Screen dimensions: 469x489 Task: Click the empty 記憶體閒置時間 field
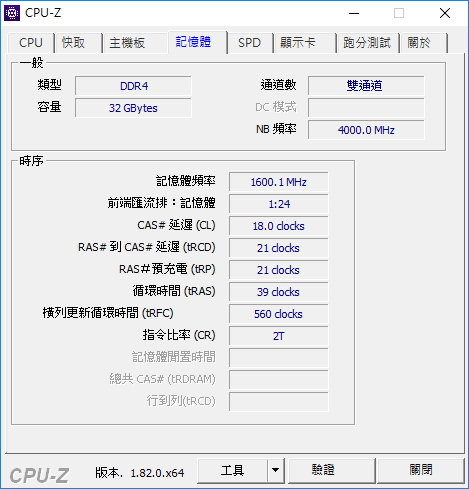(x=279, y=358)
